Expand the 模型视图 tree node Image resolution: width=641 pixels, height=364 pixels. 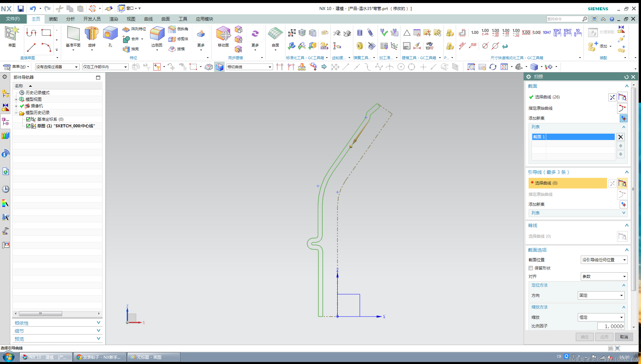click(16, 99)
